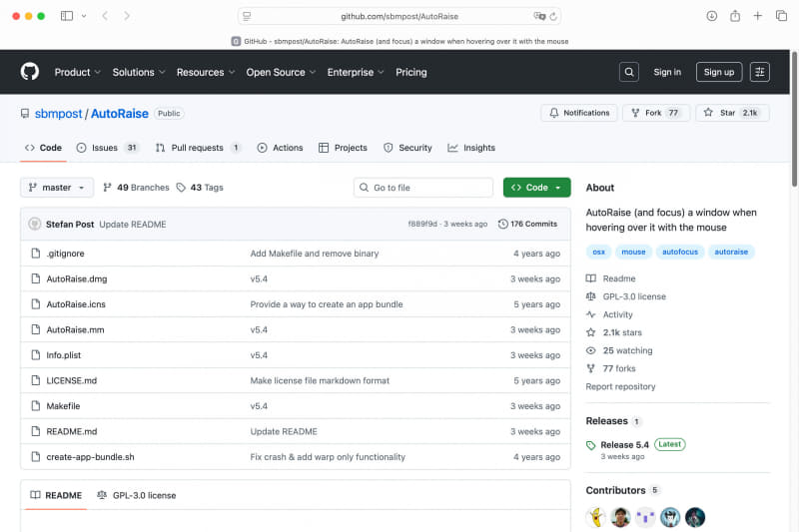
Task: Click the autofocus topic tag
Action: point(680,252)
